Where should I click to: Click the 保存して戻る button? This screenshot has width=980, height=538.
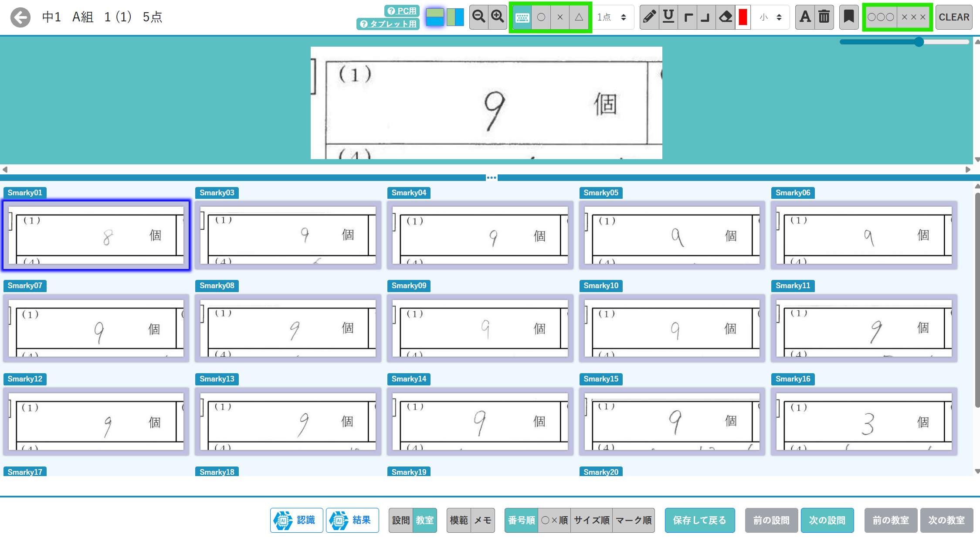[699, 520]
